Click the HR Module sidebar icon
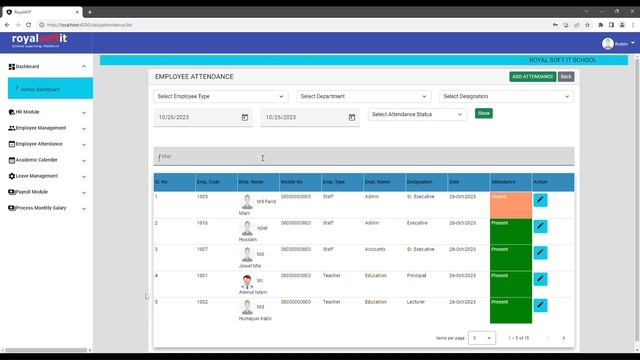Screen dimensions: 640x360 (x=11, y=112)
